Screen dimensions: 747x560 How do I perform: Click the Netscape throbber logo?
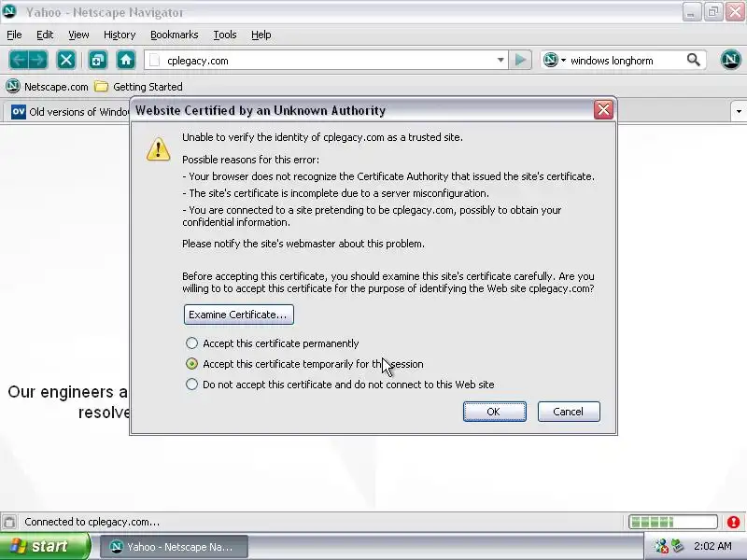click(x=730, y=60)
